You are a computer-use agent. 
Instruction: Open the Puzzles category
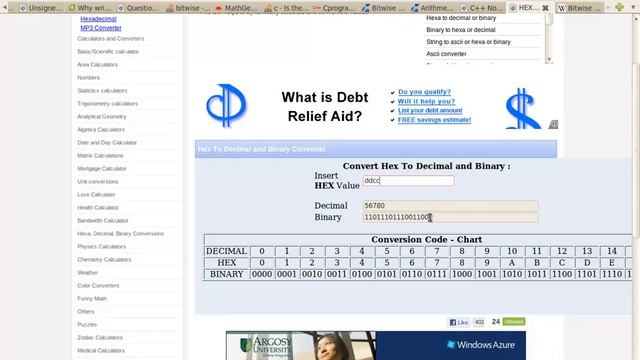[x=87, y=325]
